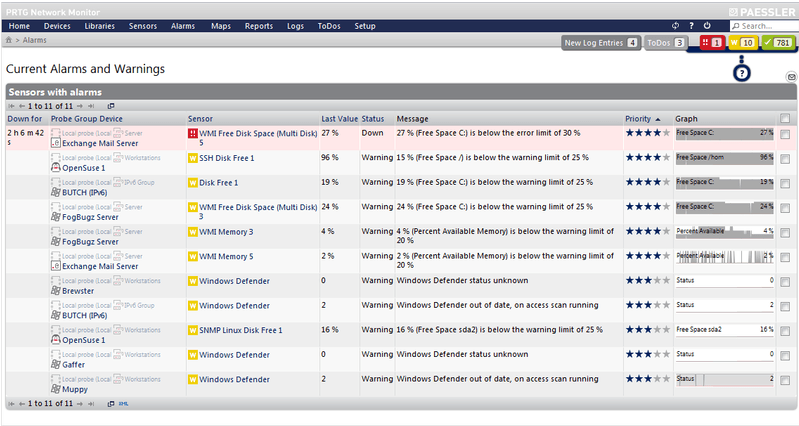Screen dimensions: 799x426
Task: Click the logout power icon
Action: tap(707, 25)
